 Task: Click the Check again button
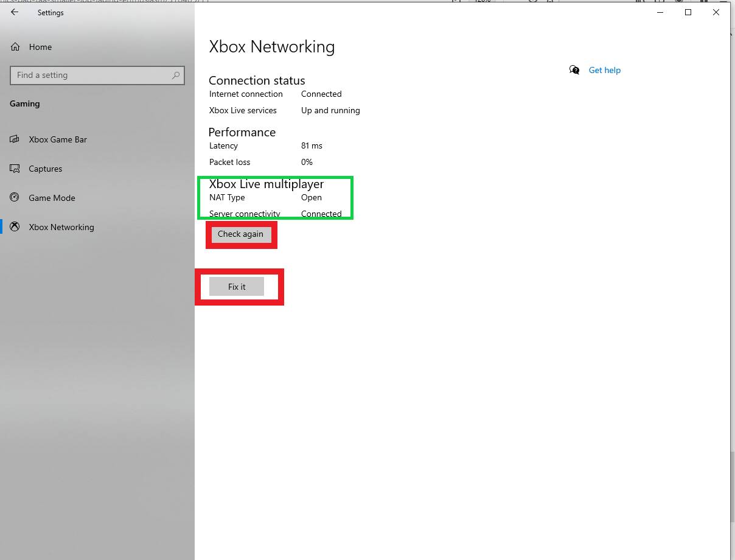pyautogui.click(x=240, y=234)
